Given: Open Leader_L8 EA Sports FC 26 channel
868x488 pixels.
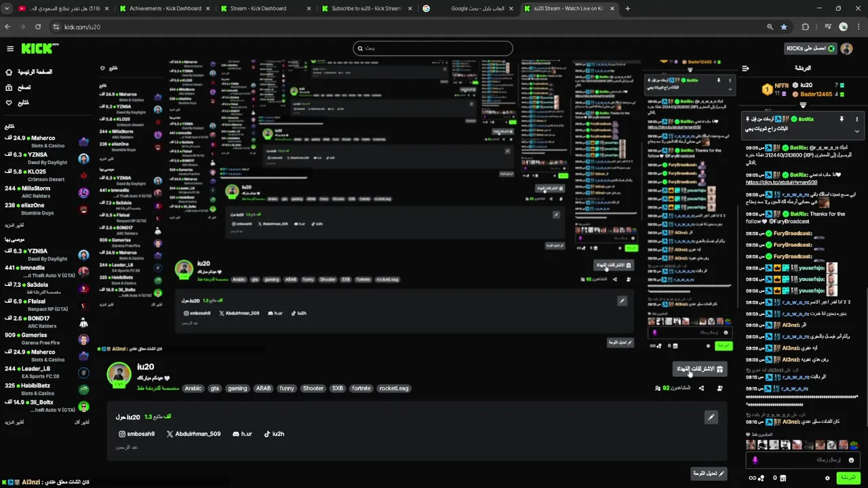Looking at the screenshot, I should [46, 372].
